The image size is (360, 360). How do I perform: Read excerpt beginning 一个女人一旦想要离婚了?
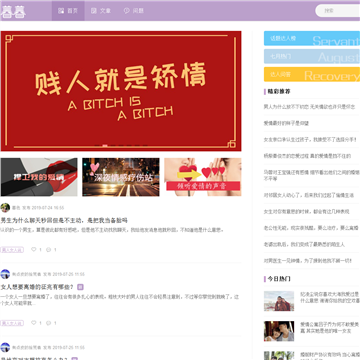tap(120, 300)
